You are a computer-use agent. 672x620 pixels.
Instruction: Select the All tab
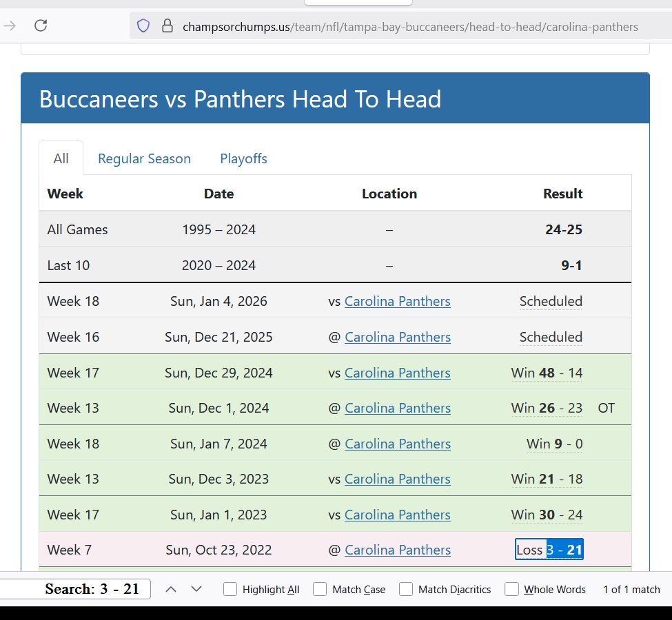(x=61, y=158)
